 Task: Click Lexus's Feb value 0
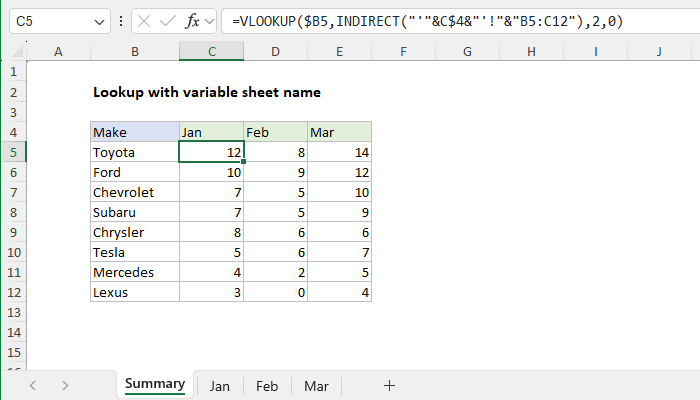tap(275, 292)
